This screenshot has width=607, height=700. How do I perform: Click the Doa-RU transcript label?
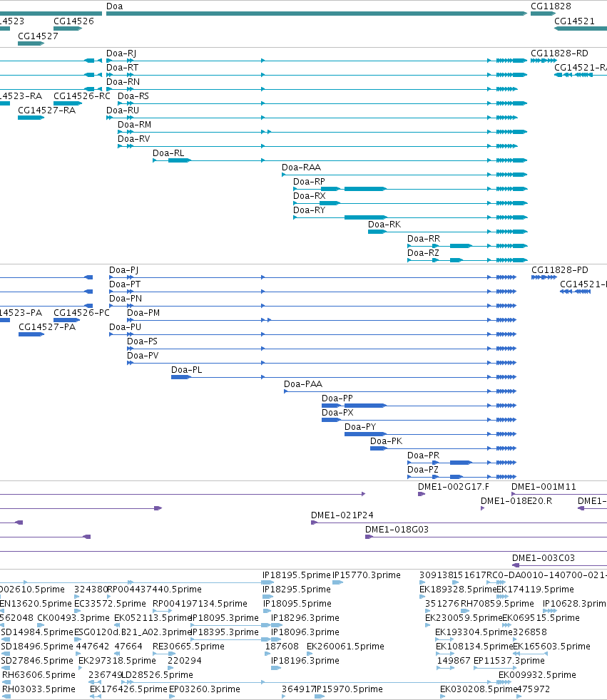point(123,110)
